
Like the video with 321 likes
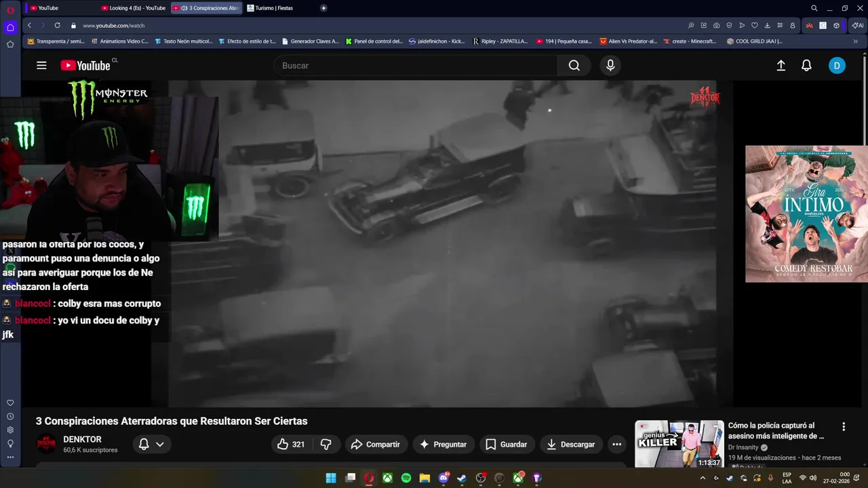tap(291, 444)
